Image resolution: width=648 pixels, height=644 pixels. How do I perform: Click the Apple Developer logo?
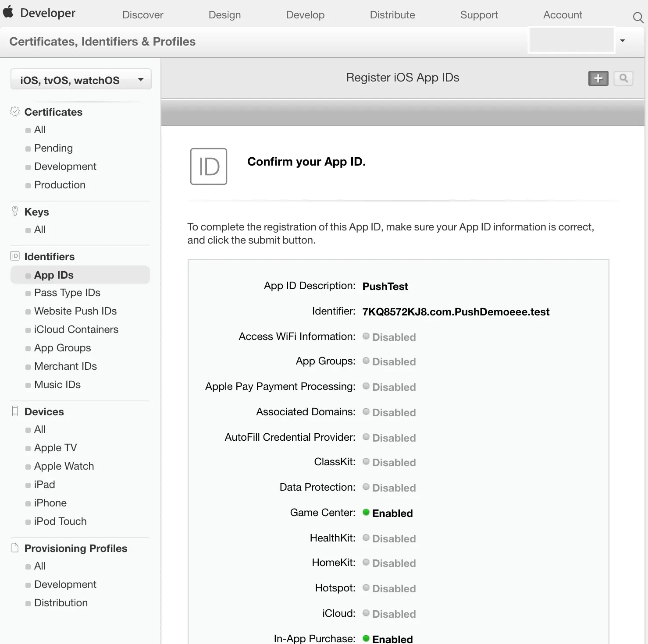coord(8,12)
